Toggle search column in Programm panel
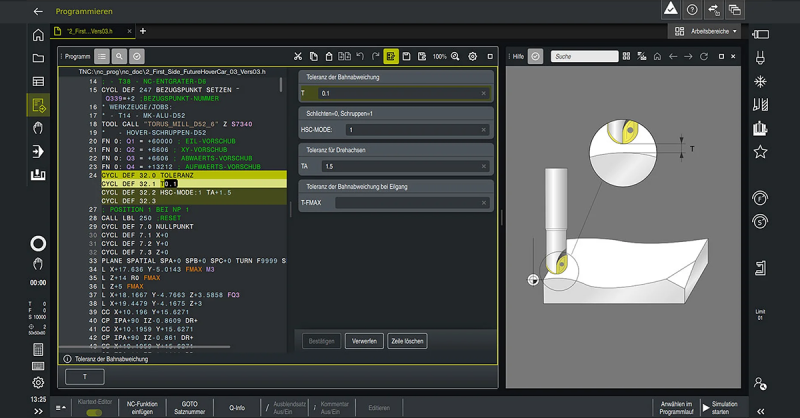The width and height of the screenshot is (800, 418). [x=119, y=56]
